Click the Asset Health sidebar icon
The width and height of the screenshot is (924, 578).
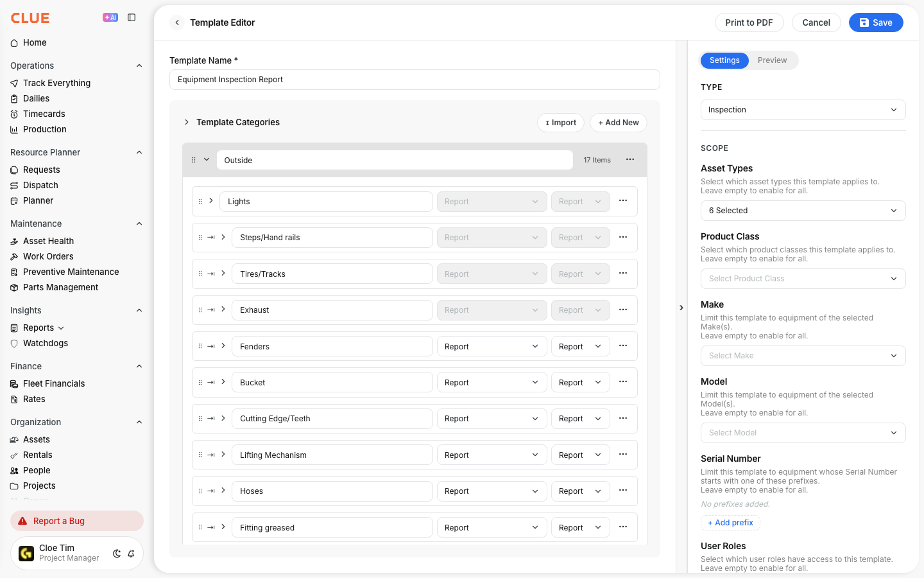tap(14, 241)
